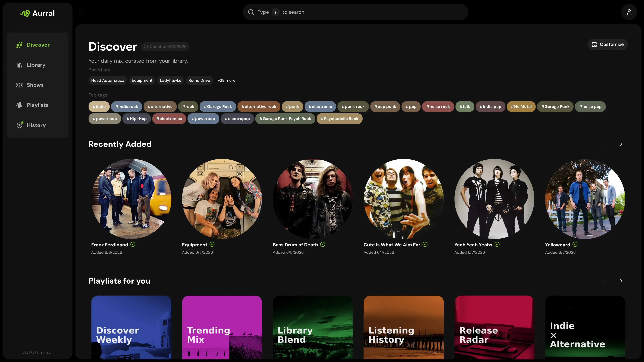Click the Library books icon
The height and width of the screenshot is (362, 644).
[19, 65]
